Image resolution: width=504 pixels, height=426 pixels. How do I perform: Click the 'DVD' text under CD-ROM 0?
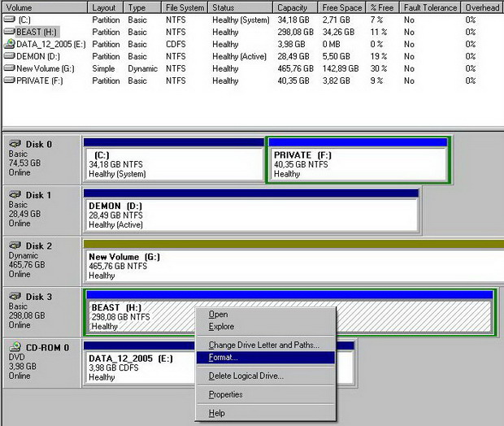click(17, 357)
